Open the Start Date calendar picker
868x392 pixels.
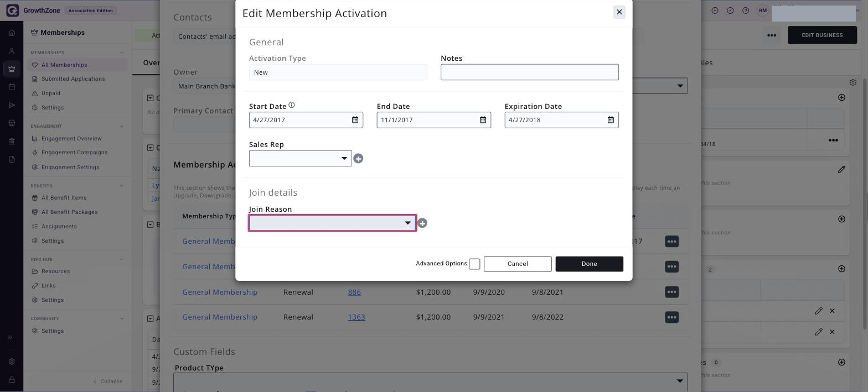click(x=355, y=120)
